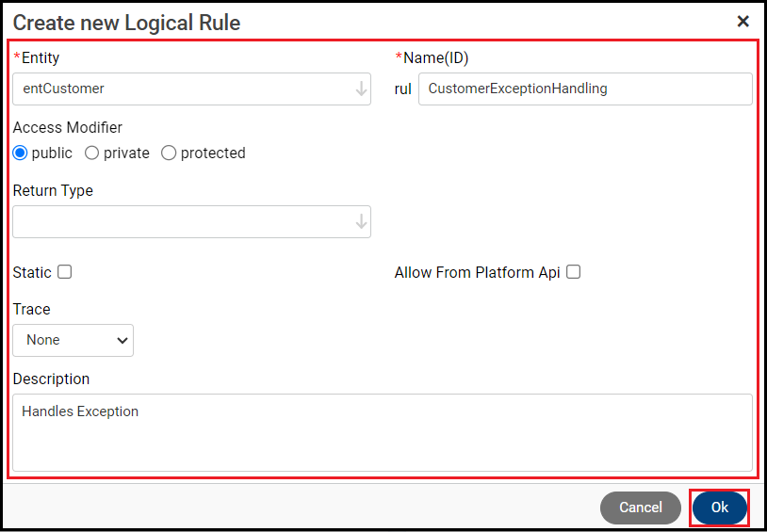Click the Access Modifier label

(x=68, y=127)
